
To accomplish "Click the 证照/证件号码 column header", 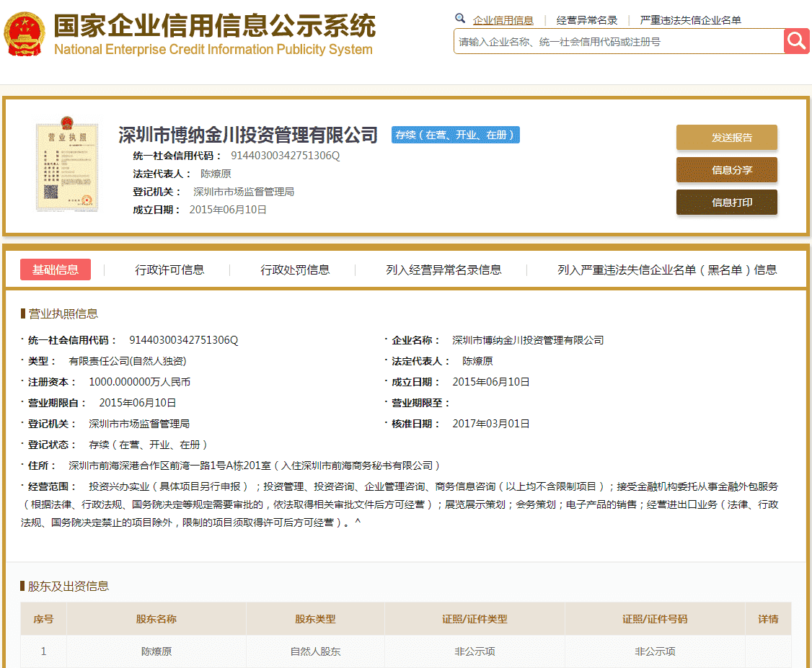I will tap(655, 619).
